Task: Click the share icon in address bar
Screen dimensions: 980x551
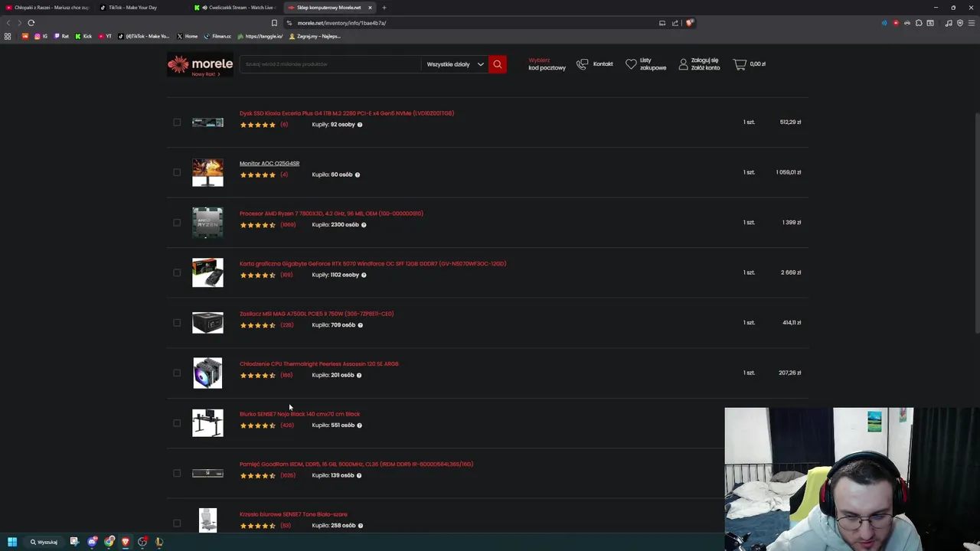Action: tap(675, 23)
